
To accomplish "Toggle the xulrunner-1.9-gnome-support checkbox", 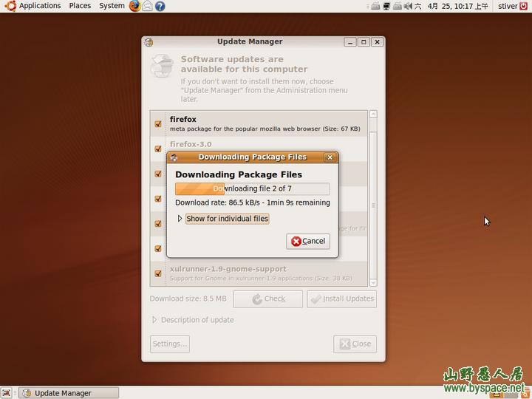I will click(158, 273).
